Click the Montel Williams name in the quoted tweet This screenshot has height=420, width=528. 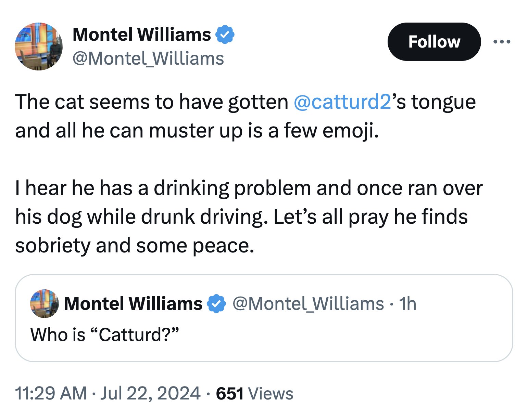(133, 304)
